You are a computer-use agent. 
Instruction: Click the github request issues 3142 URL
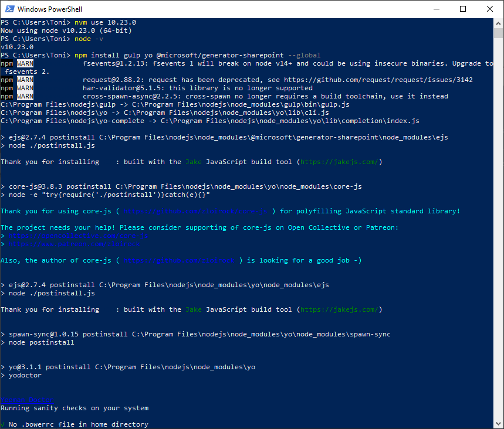pos(378,80)
